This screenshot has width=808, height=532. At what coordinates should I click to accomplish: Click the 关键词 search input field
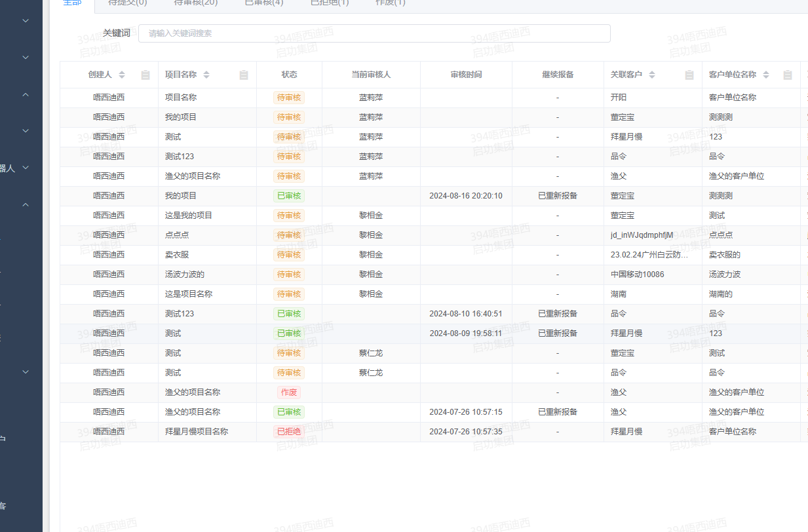[x=374, y=33]
